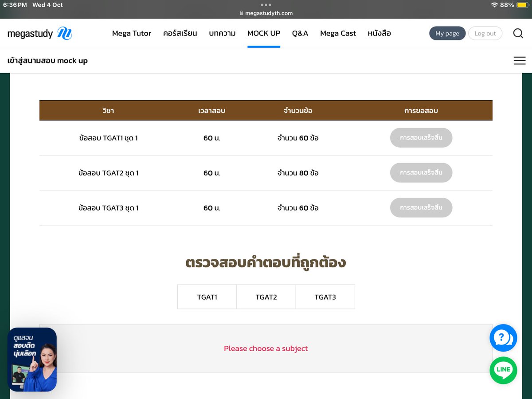Tap the Wed 4 Oct date
The height and width of the screenshot is (399, 532).
click(47, 5)
